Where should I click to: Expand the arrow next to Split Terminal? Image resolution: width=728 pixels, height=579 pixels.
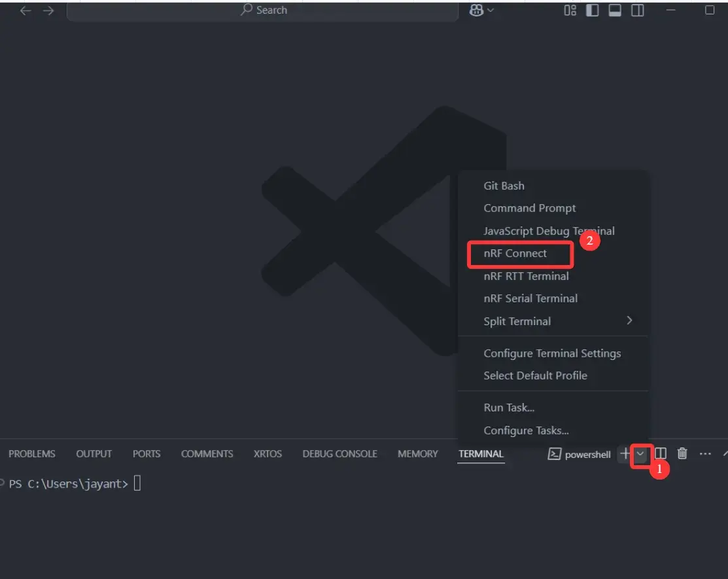click(x=629, y=321)
